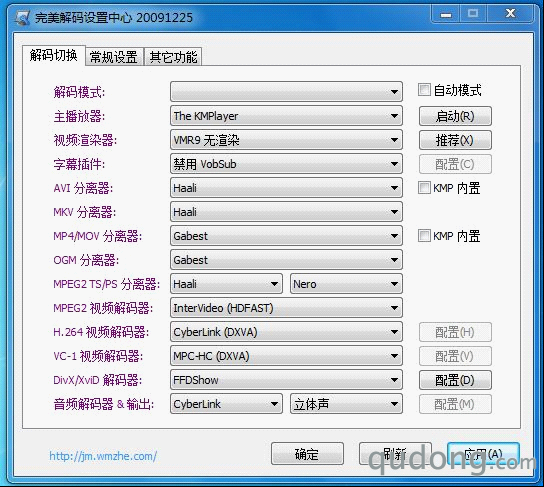Switch to the 常规设置 tab
Image resolution: width=544 pixels, height=487 pixels.
[x=114, y=57]
